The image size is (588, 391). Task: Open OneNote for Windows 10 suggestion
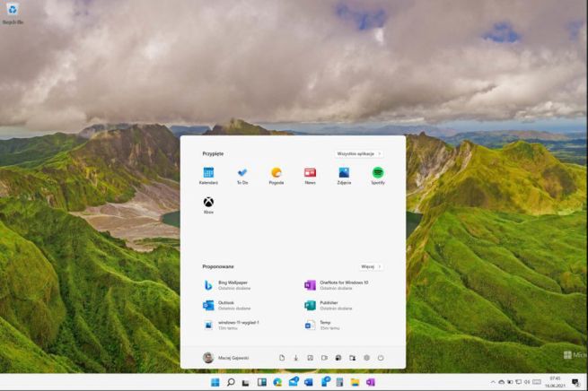(x=337, y=285)
